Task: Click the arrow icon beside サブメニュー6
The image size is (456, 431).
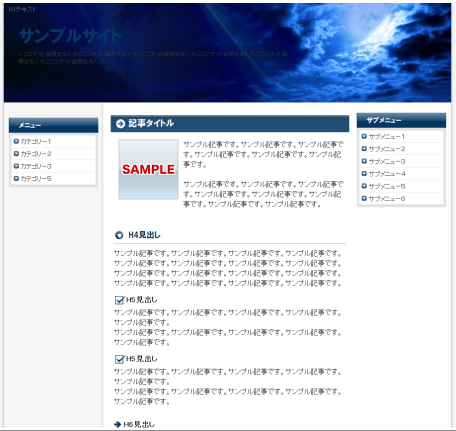Action: [364, 198]
